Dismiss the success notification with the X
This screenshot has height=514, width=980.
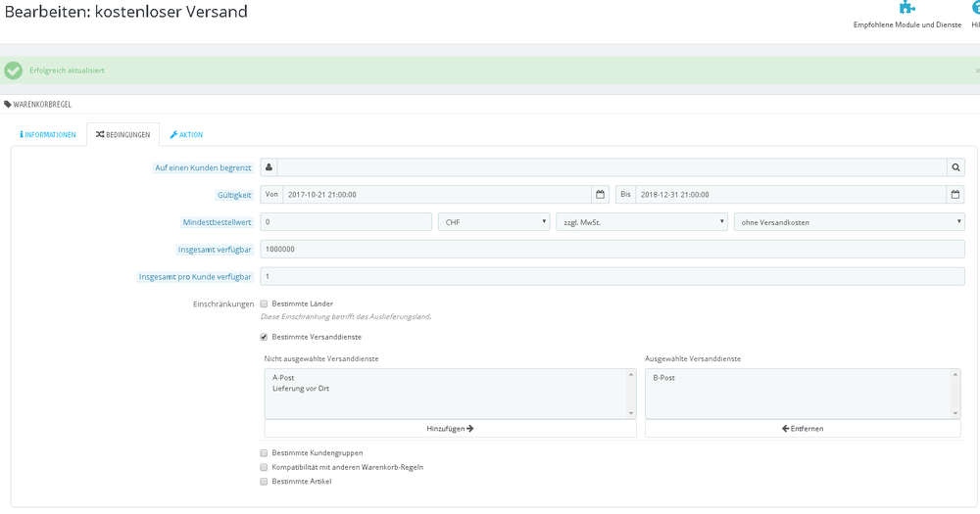[x=977, y=70]
